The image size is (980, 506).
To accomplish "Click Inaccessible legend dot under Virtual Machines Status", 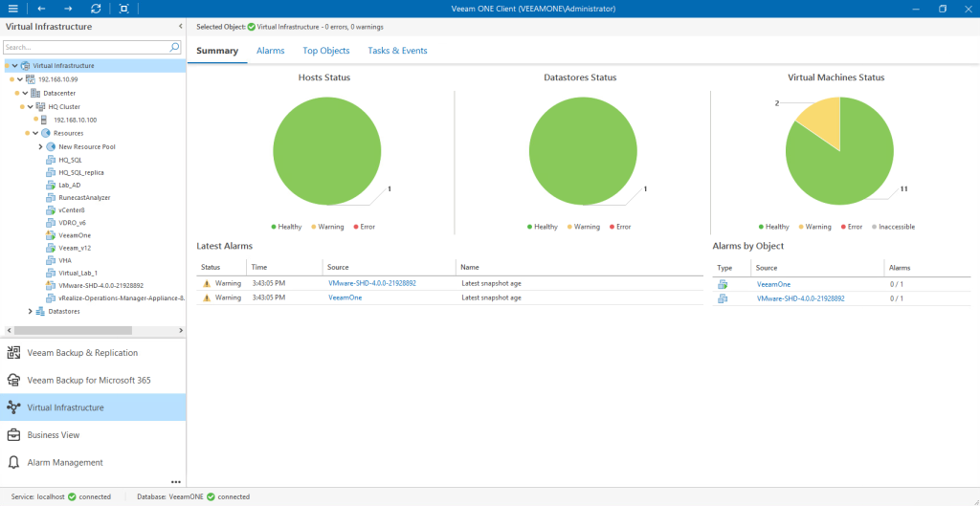I will [875, 227].
